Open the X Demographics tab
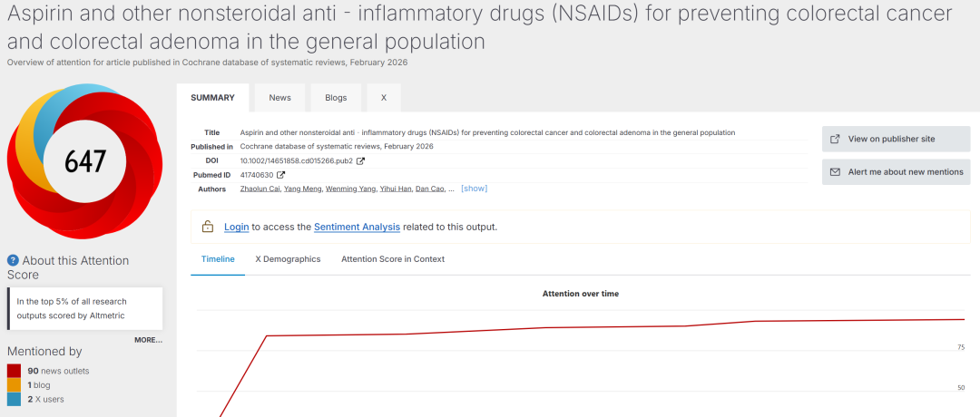The height and width of the screenshot is (417, 980). [x=288, y=259]
